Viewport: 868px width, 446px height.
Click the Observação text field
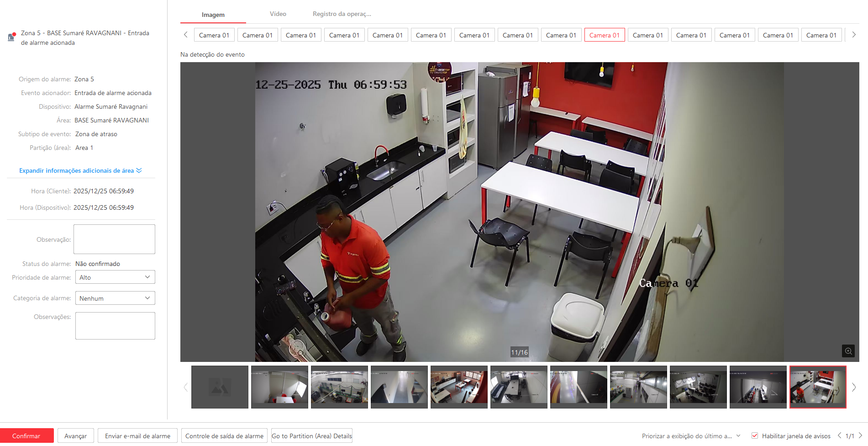pyautogui.click(x=114, y=239)
